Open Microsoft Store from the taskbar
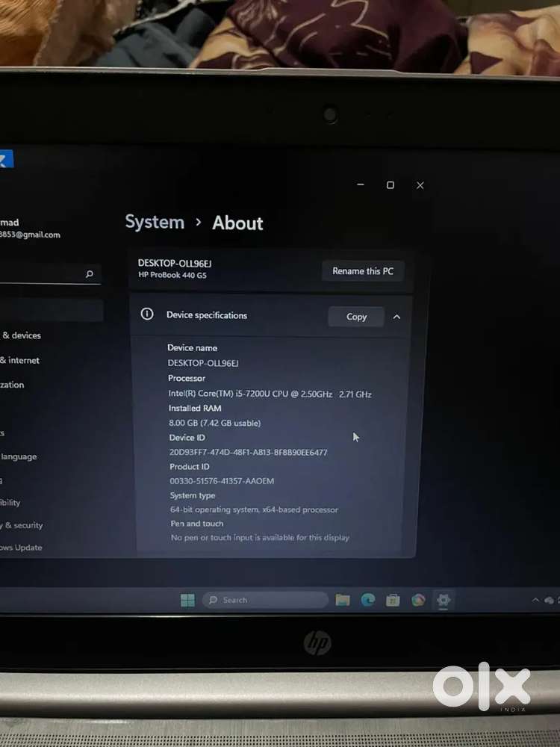The height and width of the screenshot is (747, 560). click(x=393, y=600)
